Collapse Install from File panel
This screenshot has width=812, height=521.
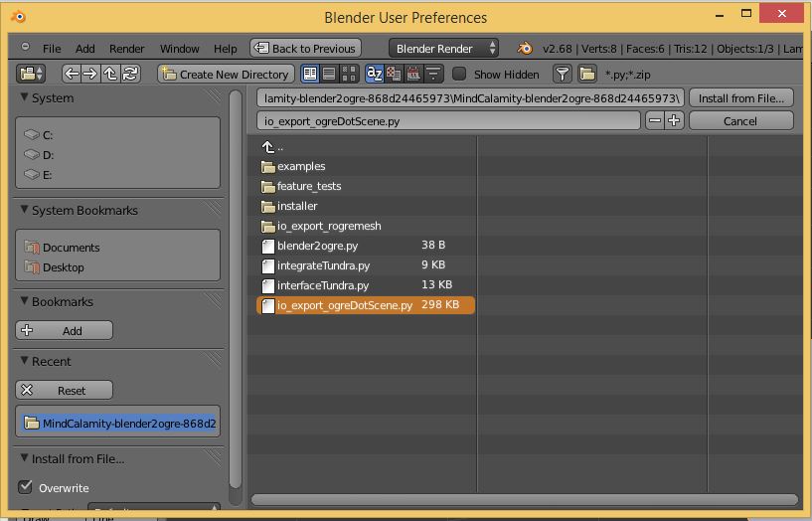[24, 457]
